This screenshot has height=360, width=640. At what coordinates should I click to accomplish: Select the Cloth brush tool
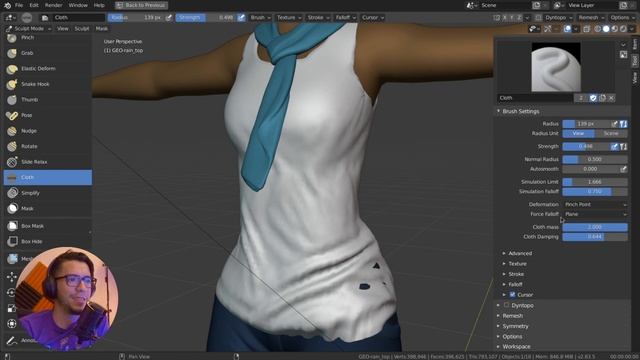[x=48, y=177]
